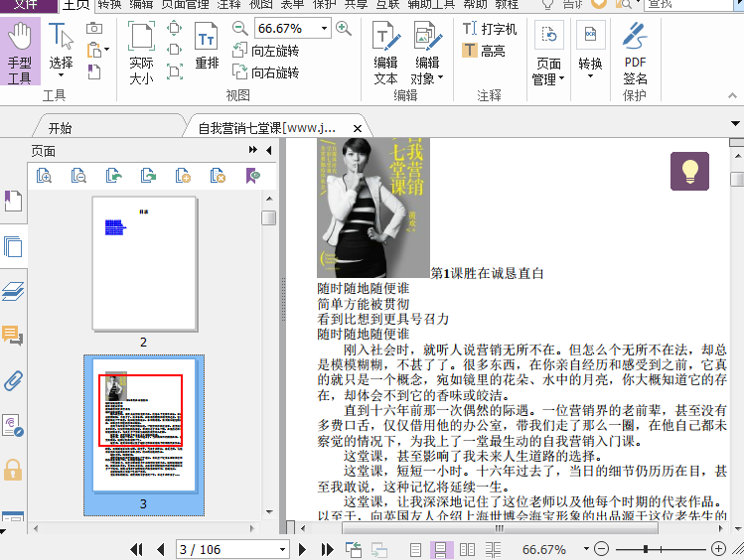Click the purple light bulb tip button
This screenshot has width=744, height=560.
[689, 171]
